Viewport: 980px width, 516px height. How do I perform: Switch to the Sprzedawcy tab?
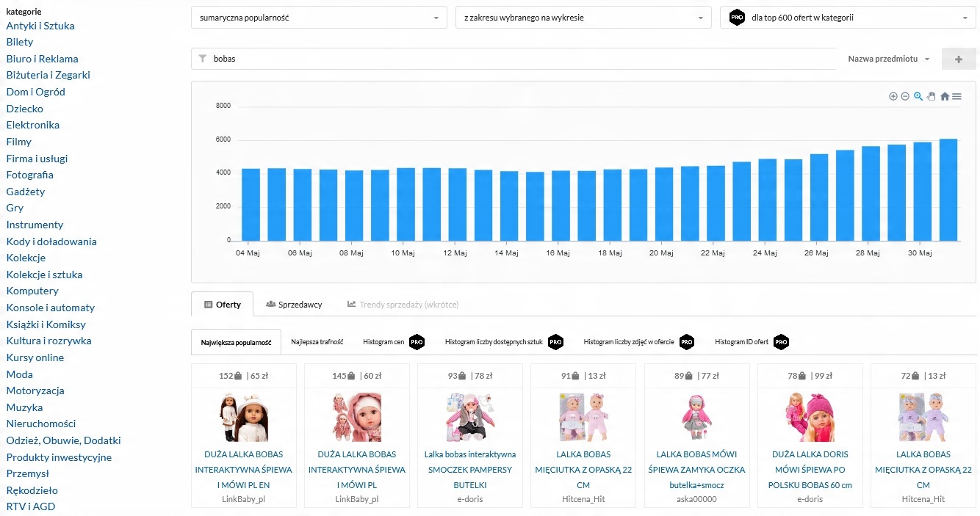294,304
